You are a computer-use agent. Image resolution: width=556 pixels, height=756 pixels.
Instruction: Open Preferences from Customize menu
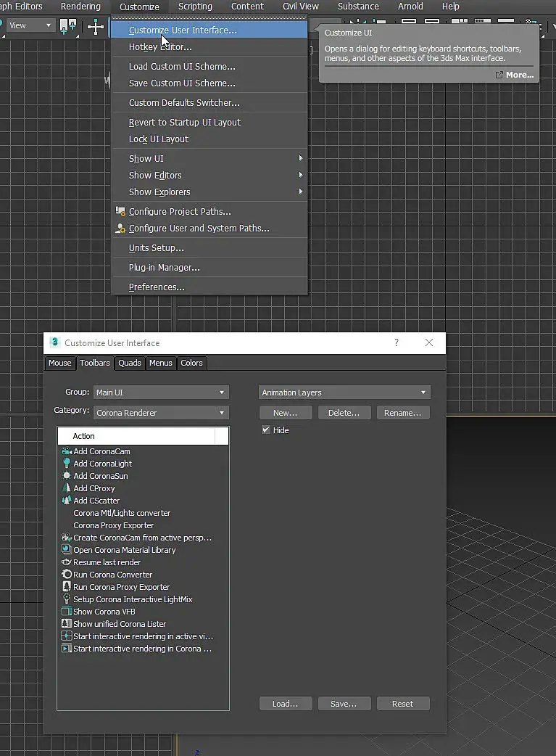[209, 287]
